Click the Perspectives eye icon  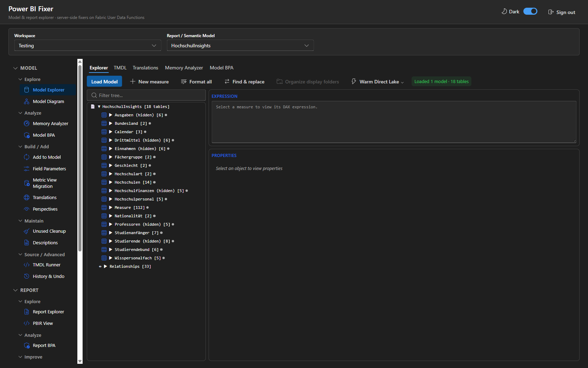pos(27,209)
